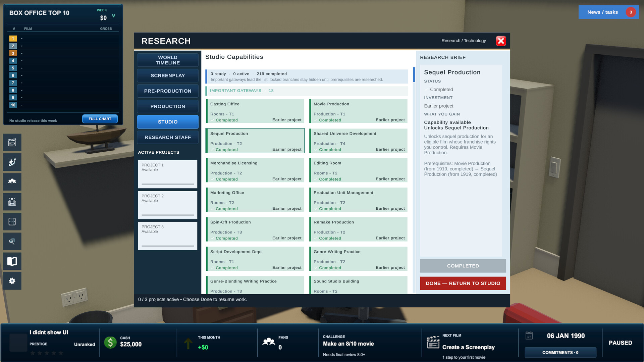Expand the Box Office week chevron
644x362 pixels.
point(113,16)
